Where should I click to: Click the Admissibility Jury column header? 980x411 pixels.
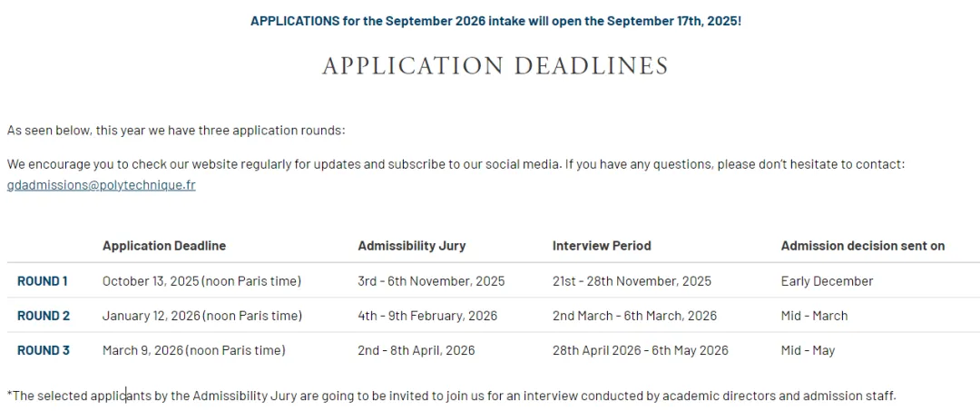[412, 246]
